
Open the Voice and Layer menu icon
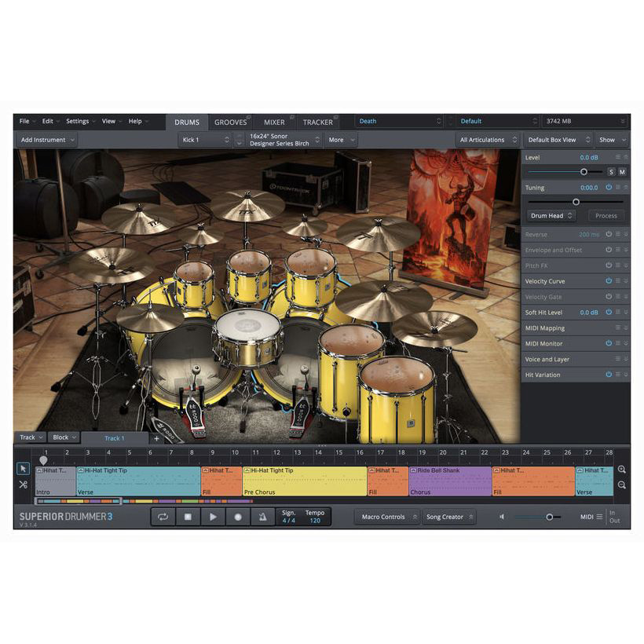click(x=618, y=359)
